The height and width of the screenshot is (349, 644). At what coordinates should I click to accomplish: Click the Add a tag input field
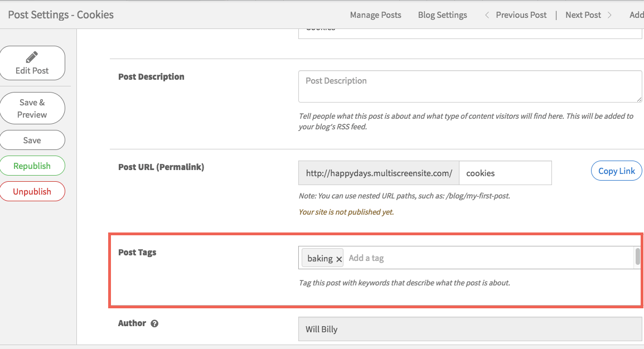[x=390, y=258]
